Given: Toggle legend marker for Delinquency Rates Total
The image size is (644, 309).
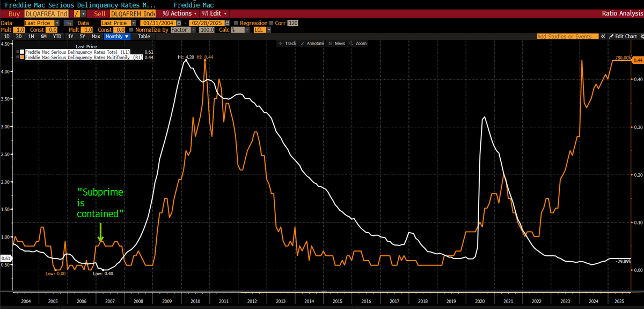Looking at the screenshot, I should tap(18, 52).
